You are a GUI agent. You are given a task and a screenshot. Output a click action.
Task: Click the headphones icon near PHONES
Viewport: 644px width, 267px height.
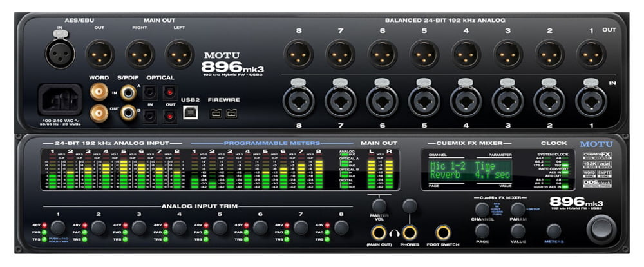tap(395, 233)
